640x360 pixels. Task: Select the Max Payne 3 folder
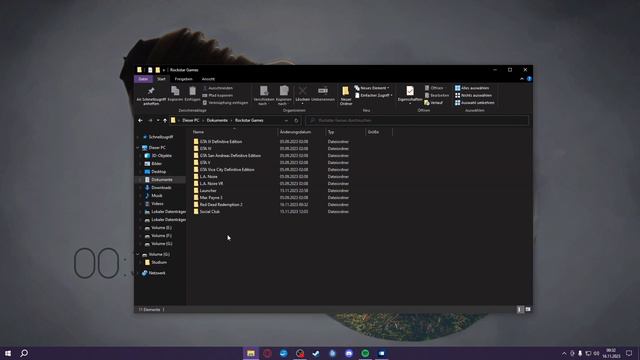pyautogui.click(x=211, y=198)
